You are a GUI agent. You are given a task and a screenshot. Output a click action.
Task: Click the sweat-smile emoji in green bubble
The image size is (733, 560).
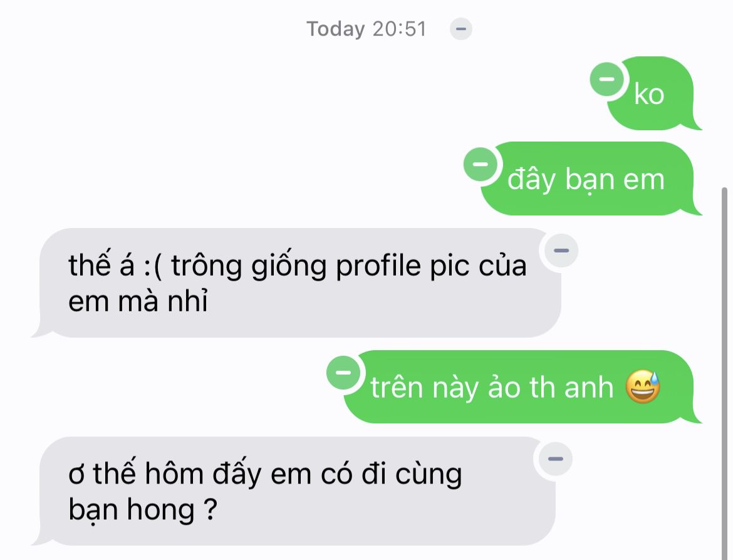(643, 386)
